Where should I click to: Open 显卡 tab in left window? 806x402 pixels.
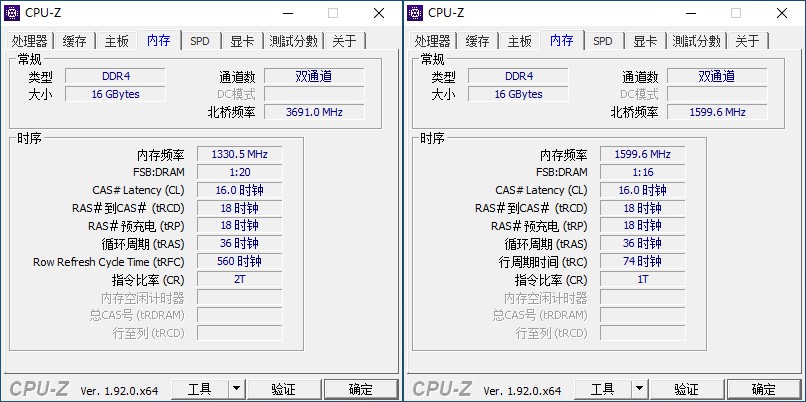point(242,41)
